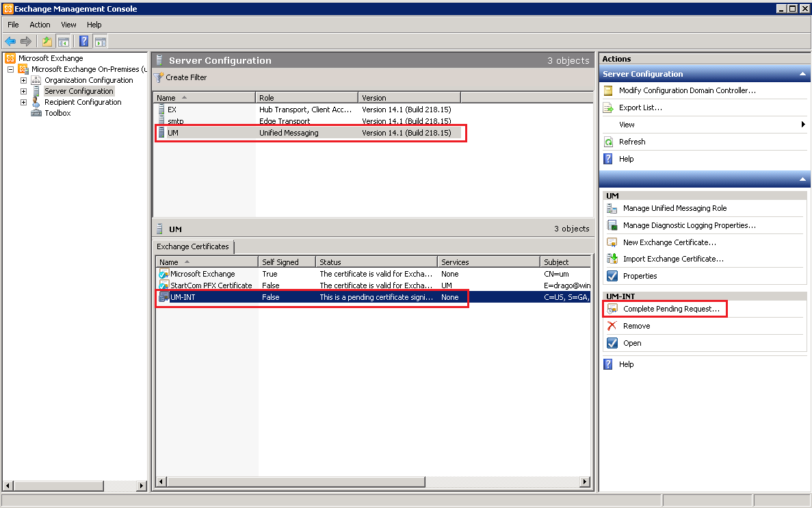Click the Complete Pending Request icon
Screen dimensions: 812x508
click(612, 309)
